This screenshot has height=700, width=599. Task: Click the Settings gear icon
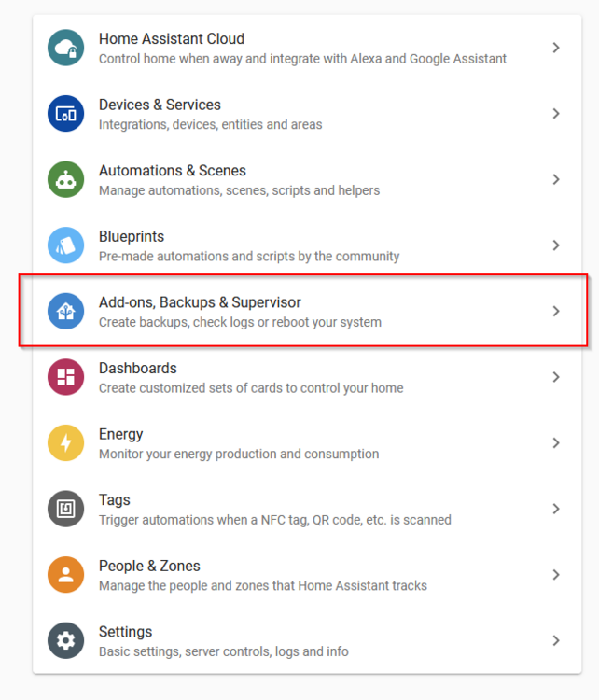(66, 640)
